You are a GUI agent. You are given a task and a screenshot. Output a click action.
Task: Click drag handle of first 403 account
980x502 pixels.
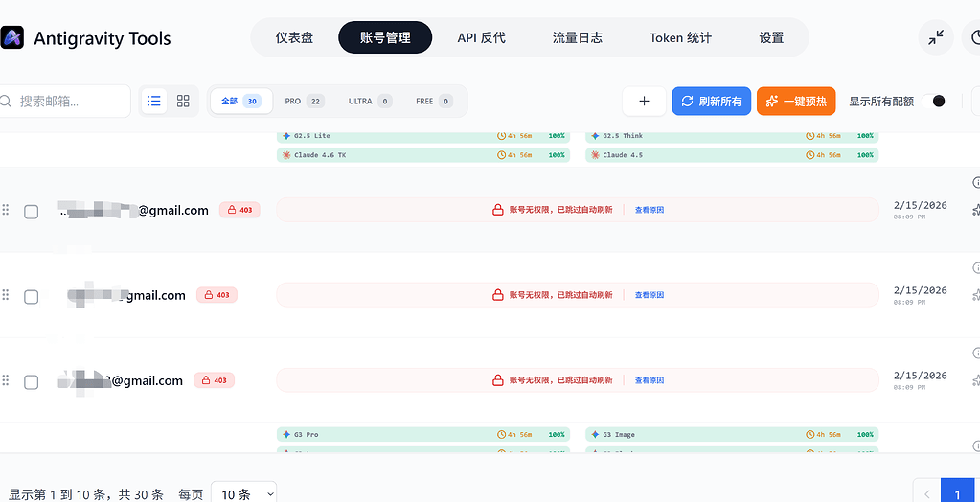6,210
